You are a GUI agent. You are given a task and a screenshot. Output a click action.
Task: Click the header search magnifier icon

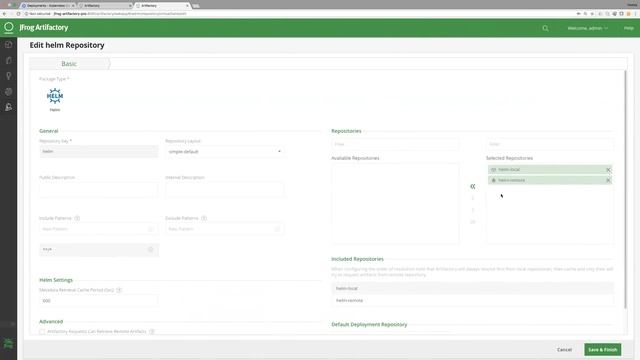pos(545,28)
